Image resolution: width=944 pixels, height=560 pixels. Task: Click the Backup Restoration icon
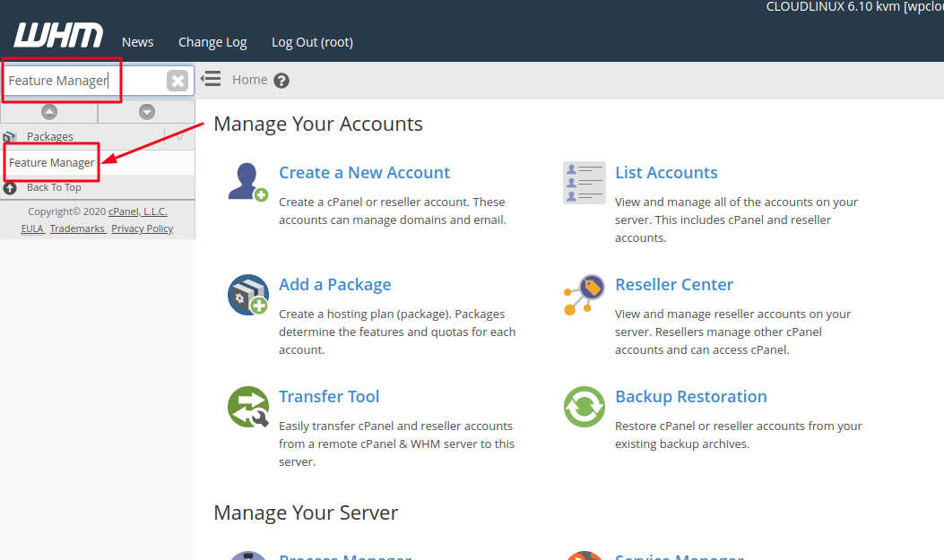584,406
